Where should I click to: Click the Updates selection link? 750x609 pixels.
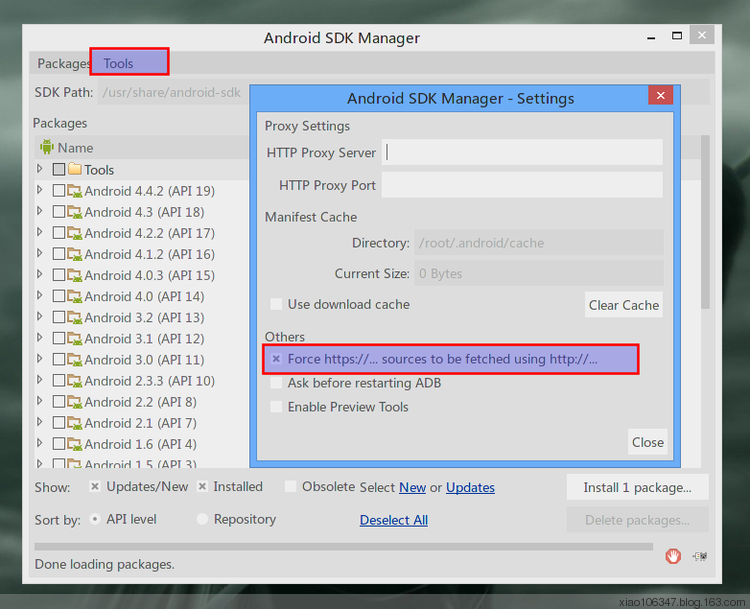click(x=470, y=487)
